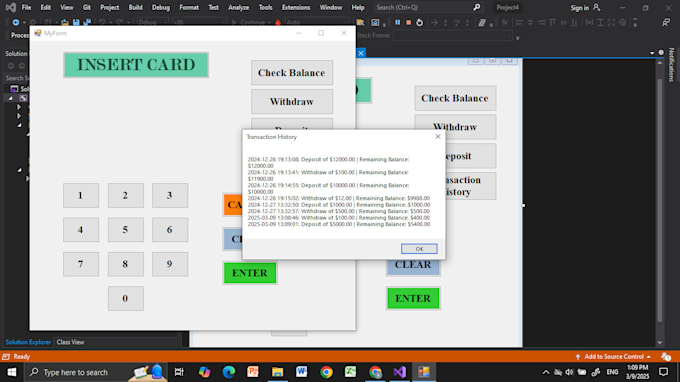Viewport: 680px width, 382px height.
Task: Open PowerPoint from the taskbar
Action: 253,372
